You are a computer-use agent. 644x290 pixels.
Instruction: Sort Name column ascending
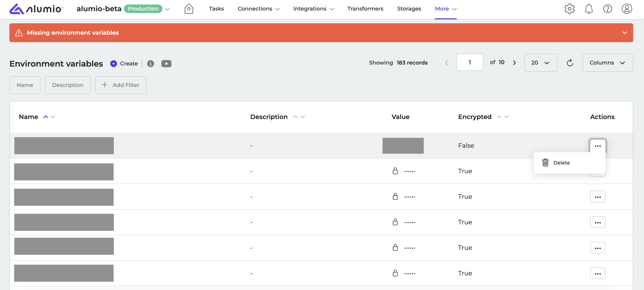45,117
